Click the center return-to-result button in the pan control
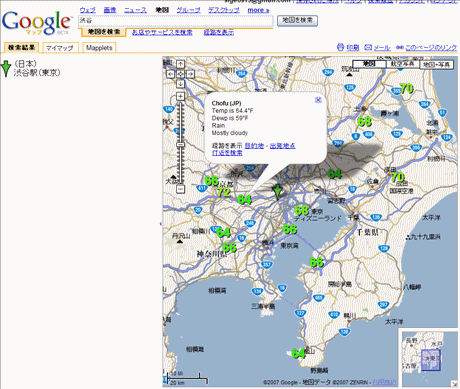 (x=180, y=74)
